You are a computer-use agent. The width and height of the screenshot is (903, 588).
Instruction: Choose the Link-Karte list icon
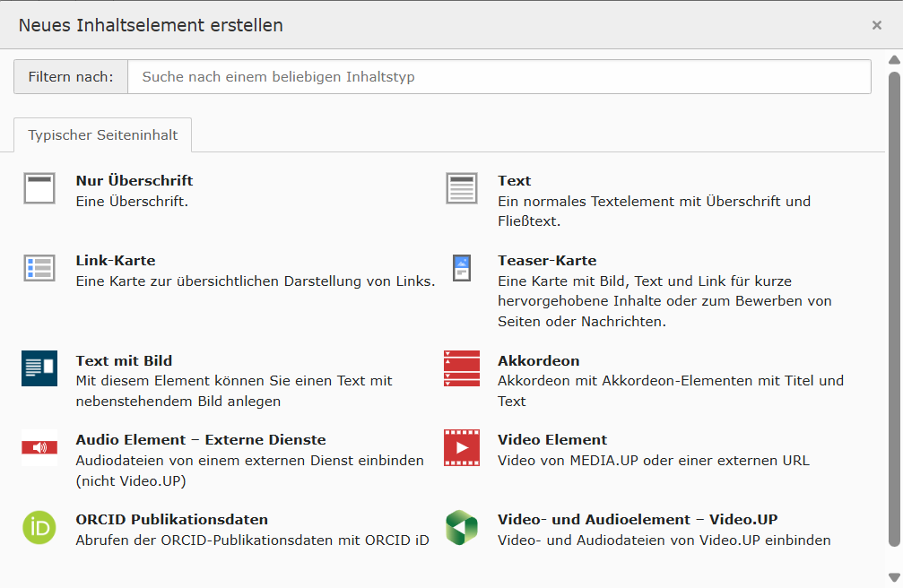tap(39, 268)
